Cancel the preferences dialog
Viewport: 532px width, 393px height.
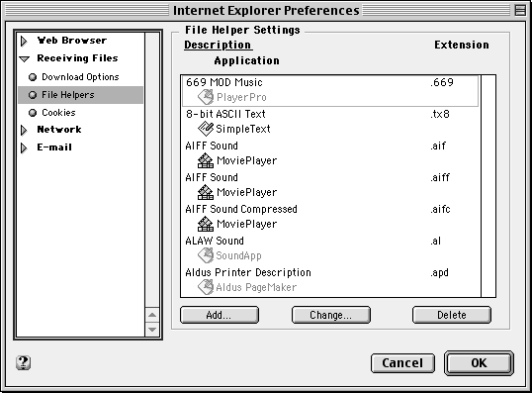click(402, 363)
